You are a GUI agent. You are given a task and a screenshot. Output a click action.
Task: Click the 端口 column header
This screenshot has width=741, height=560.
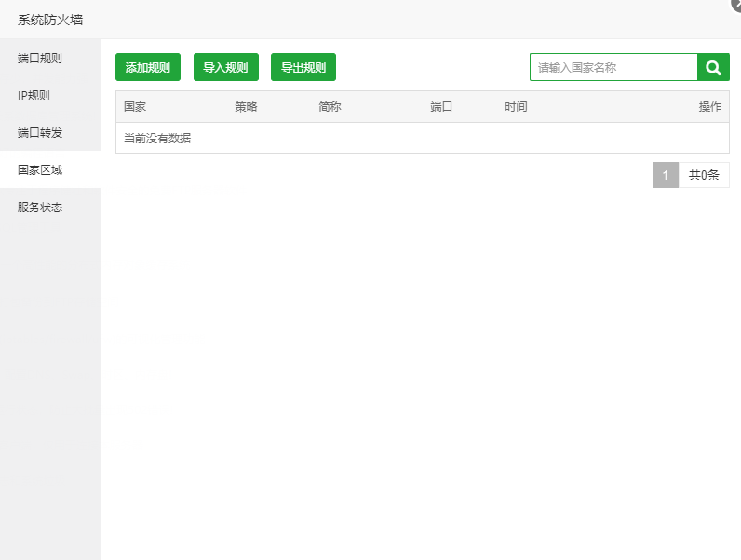coord(441,107)
